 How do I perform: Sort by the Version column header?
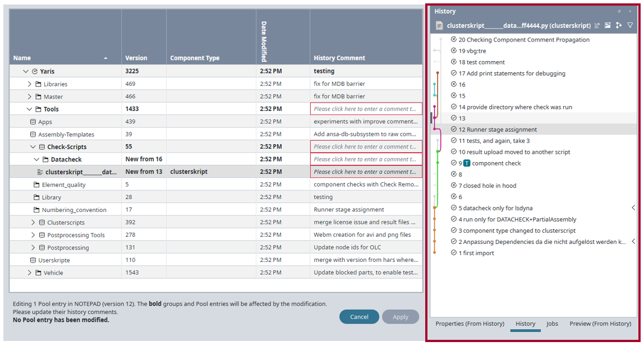(x=144, y=37)
